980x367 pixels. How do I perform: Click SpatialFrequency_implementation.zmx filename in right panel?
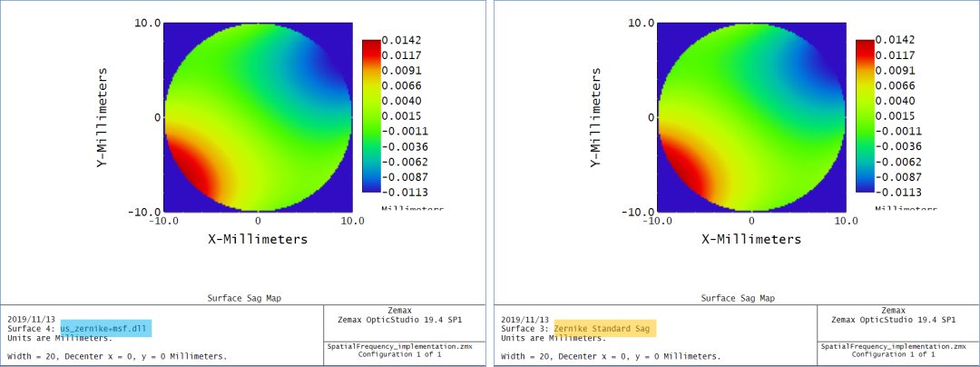pyautogui.click(x=897, y=346)
